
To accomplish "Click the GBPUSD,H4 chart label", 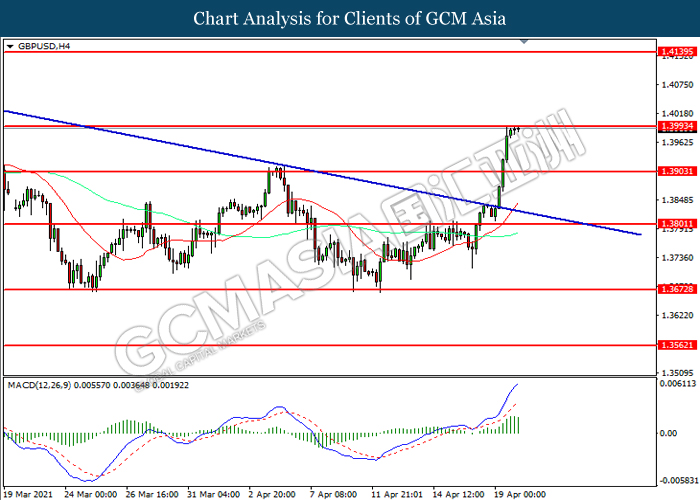I will coord(44,46).
